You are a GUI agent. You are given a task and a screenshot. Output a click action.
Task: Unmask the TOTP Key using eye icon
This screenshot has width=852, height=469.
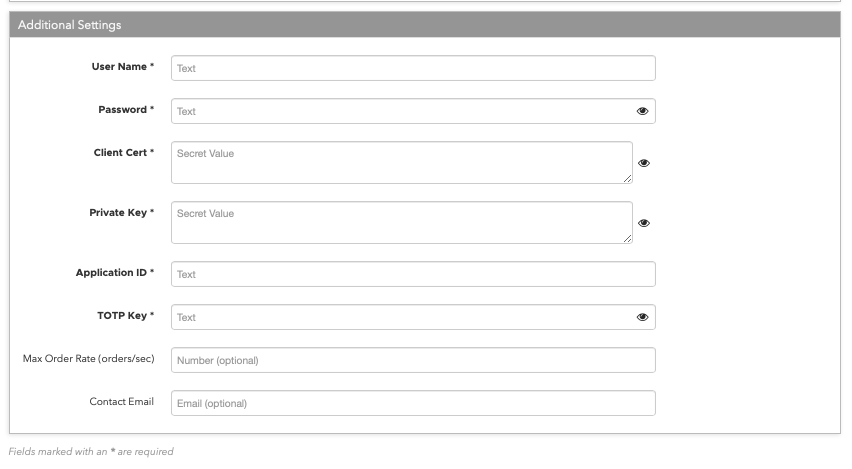click(642, 317)
